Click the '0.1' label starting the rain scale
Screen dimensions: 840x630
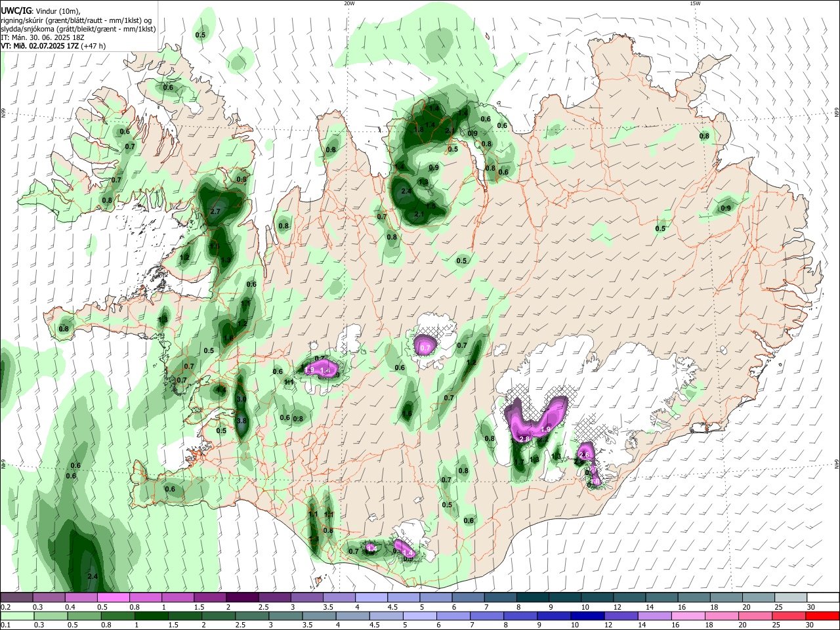(x=5, y=625)
